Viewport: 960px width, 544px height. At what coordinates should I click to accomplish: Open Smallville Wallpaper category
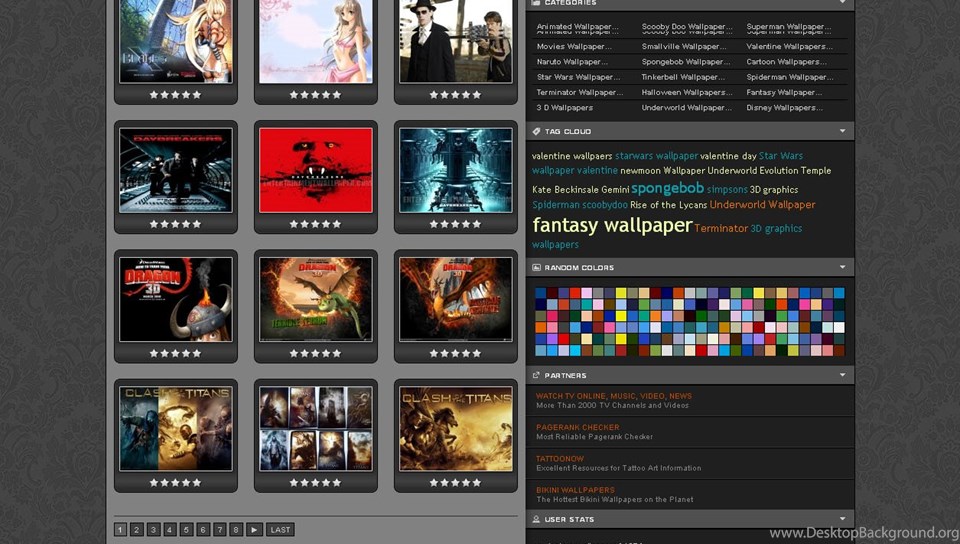pyautogui.click(x=684, y=47)
